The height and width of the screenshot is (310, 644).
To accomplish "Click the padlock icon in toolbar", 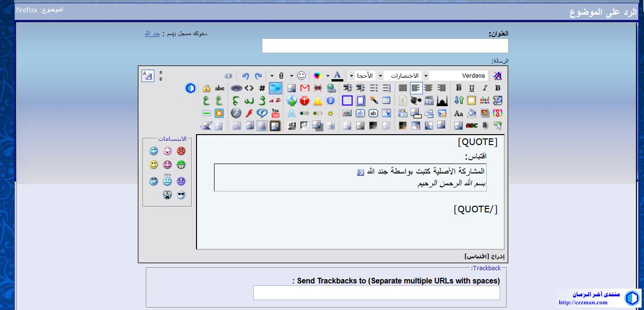I will click(x=206, y=88).
